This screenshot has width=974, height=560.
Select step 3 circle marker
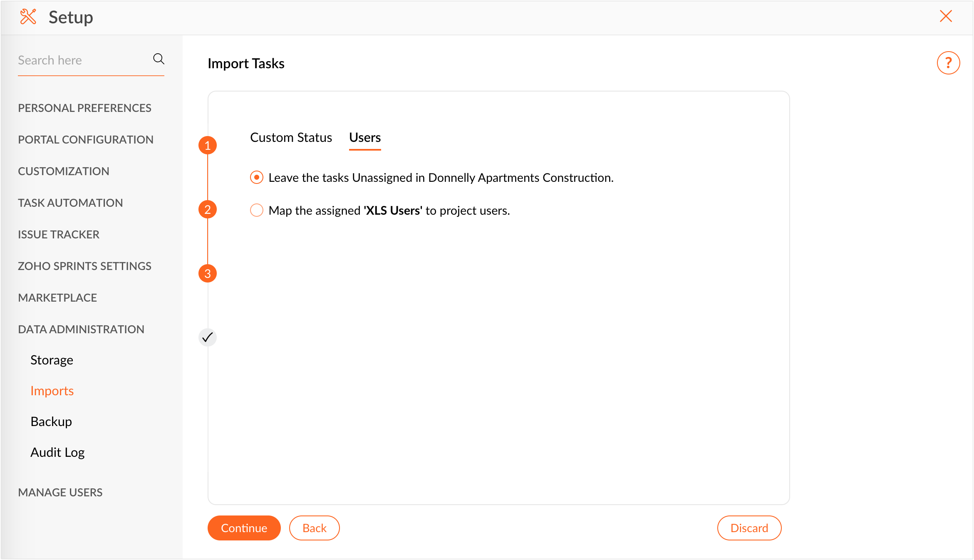coord(208,274)
